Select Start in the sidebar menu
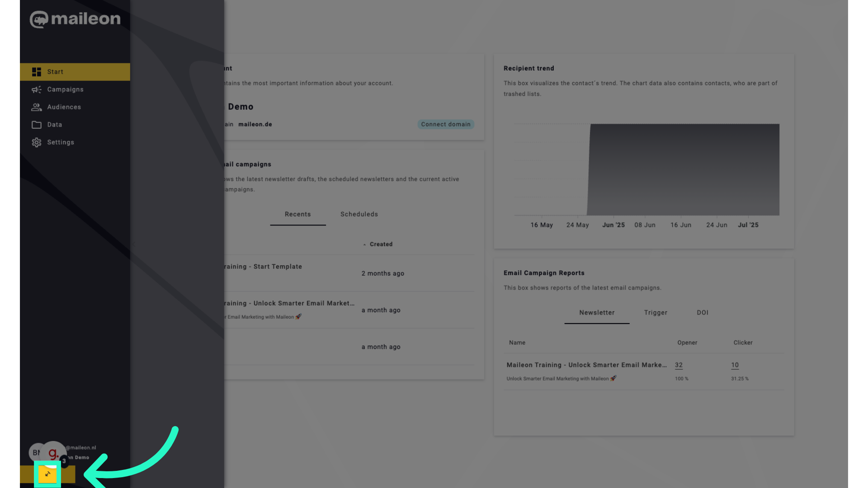This screenshot has height=488, width=868. click(75, 72)
